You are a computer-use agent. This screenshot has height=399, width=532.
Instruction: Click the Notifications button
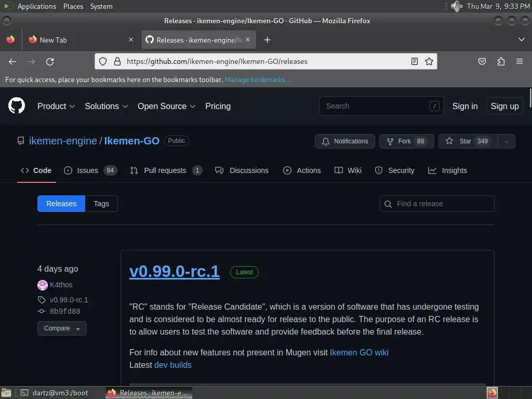point(345,141)
